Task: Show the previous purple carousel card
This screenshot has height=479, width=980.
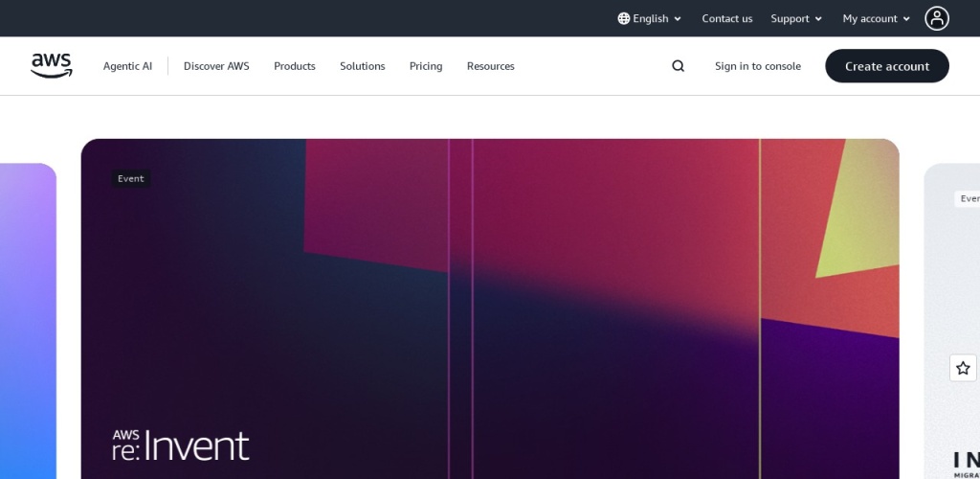Action: 28,321
